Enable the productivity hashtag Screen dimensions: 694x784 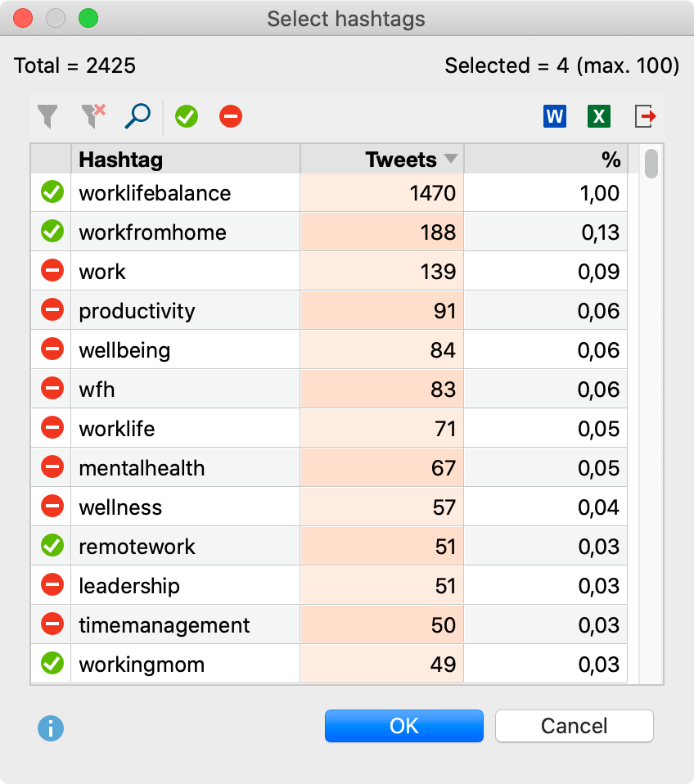click(52, 311)
